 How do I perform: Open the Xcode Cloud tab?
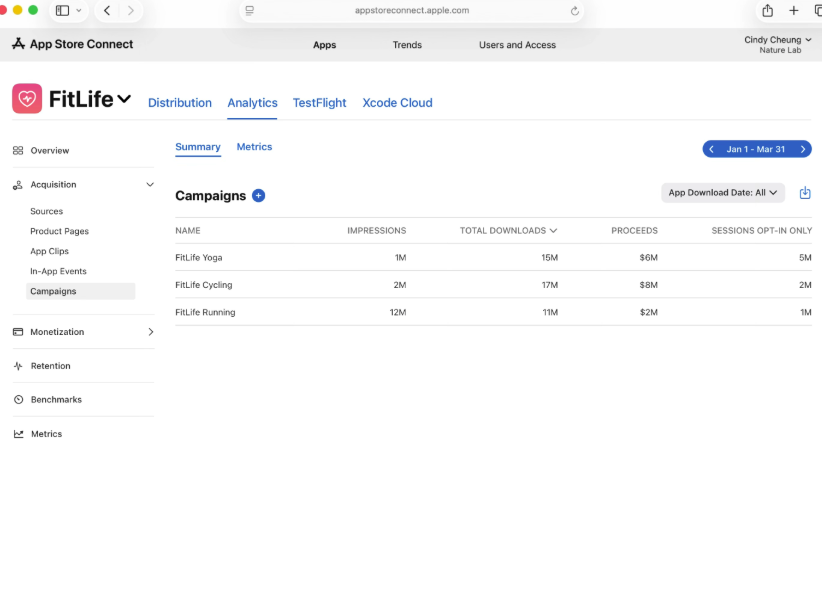coord(397,103)
